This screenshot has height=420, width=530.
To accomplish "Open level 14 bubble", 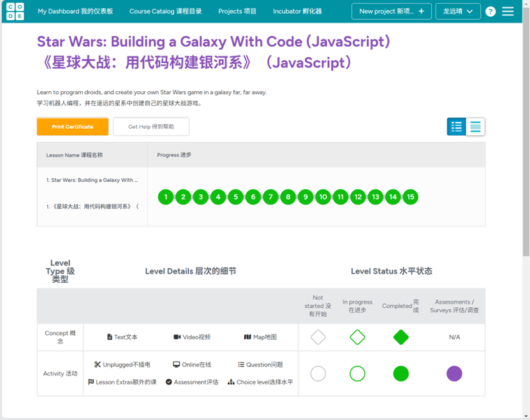I will [x=393, y=197].
